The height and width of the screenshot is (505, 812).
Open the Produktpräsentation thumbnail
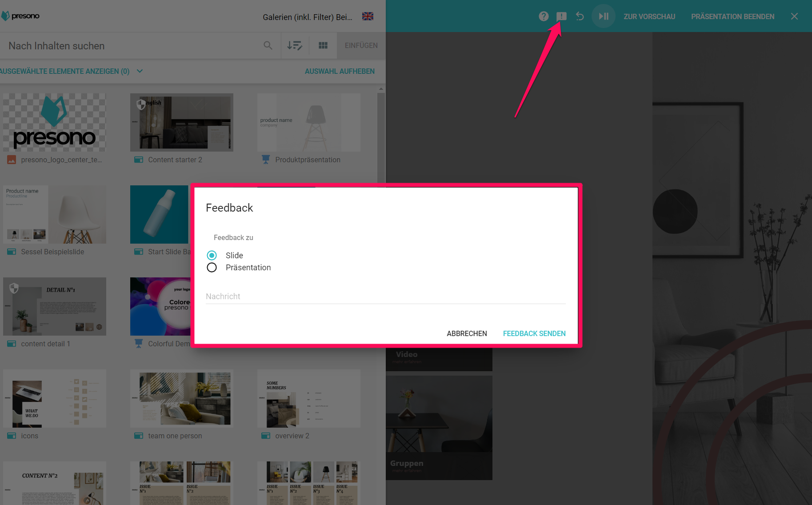[309, 122]
